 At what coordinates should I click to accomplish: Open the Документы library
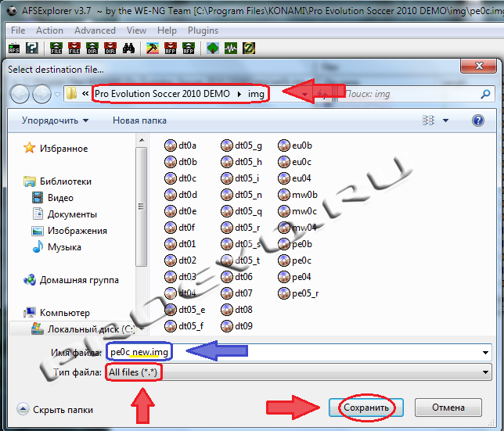pos(64,214)
